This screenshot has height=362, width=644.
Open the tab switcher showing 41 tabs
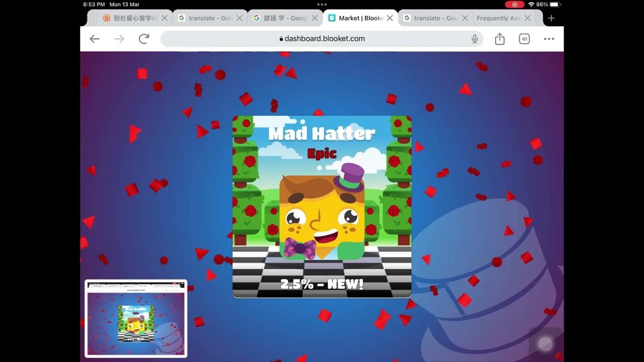pyautogui.click(x=524, y=39)
